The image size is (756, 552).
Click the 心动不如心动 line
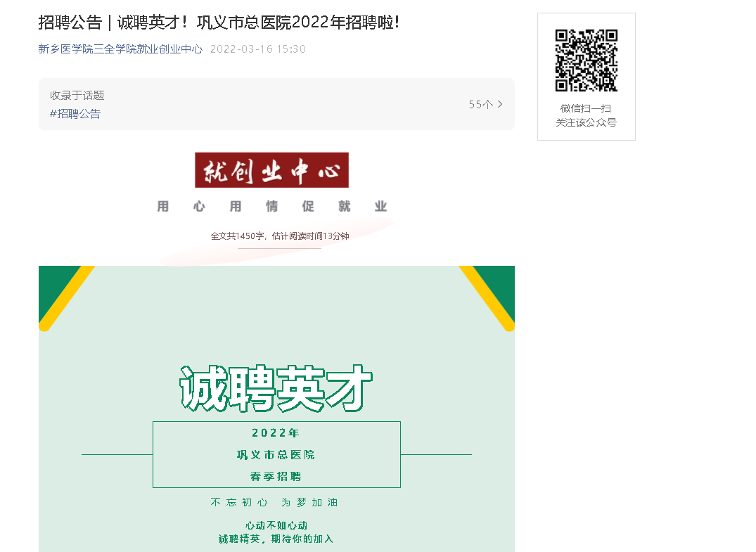click(x=276, y=525)
